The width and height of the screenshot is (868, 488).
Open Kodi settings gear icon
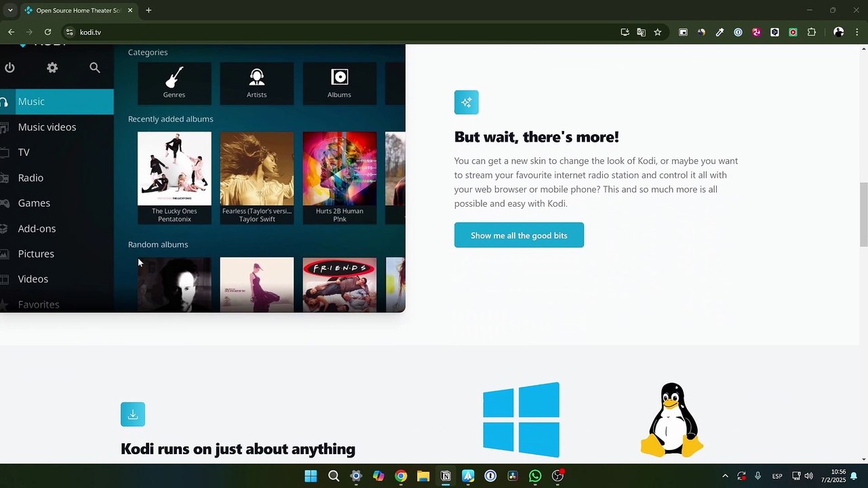[x=52, y=68]
